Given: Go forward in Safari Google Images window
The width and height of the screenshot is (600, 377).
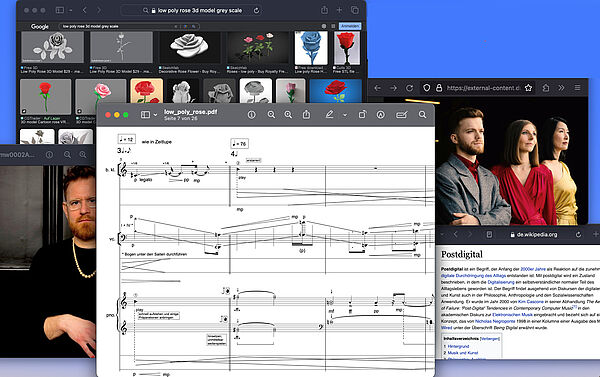Looking at the screenshot, I should 99,10.
